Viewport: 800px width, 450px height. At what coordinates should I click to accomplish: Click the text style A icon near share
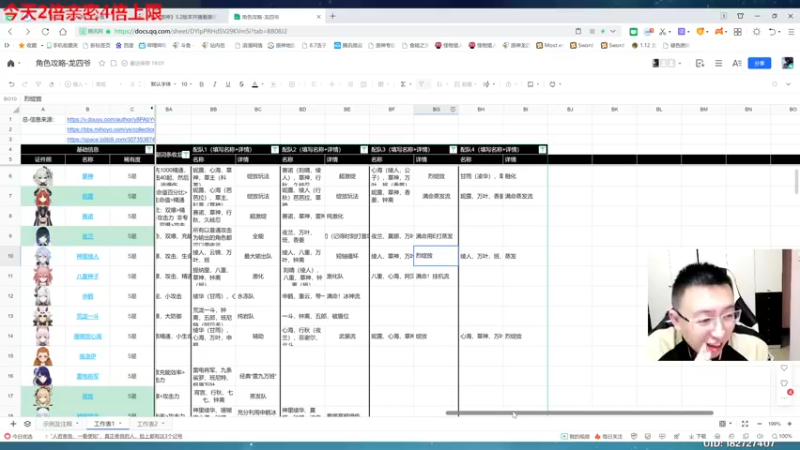[x=737, y=63]
